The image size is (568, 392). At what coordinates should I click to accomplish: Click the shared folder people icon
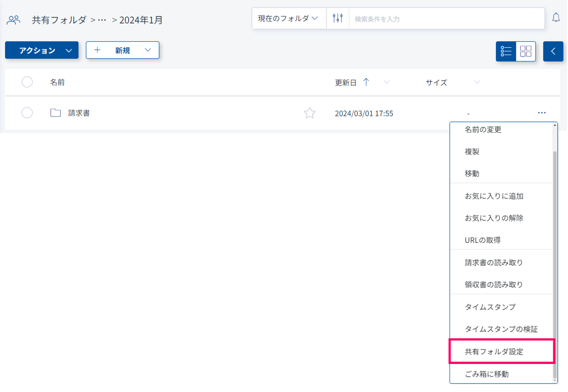[13, 20]
